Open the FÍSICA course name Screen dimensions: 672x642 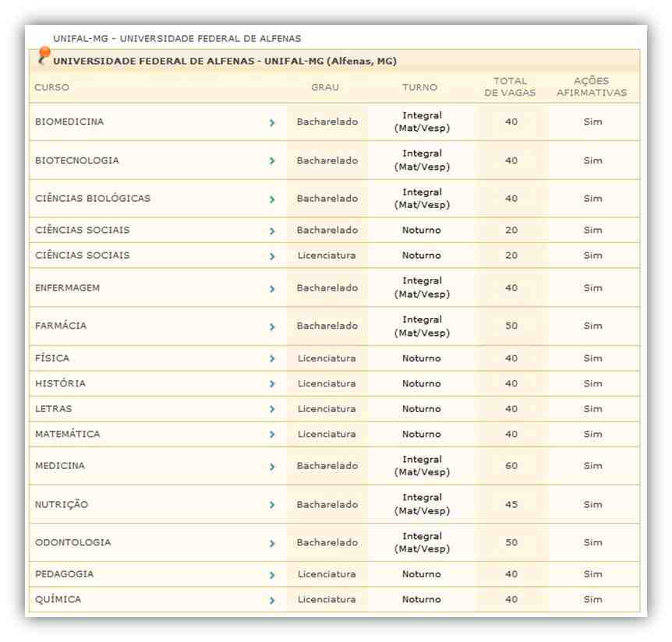coord(52,358)
